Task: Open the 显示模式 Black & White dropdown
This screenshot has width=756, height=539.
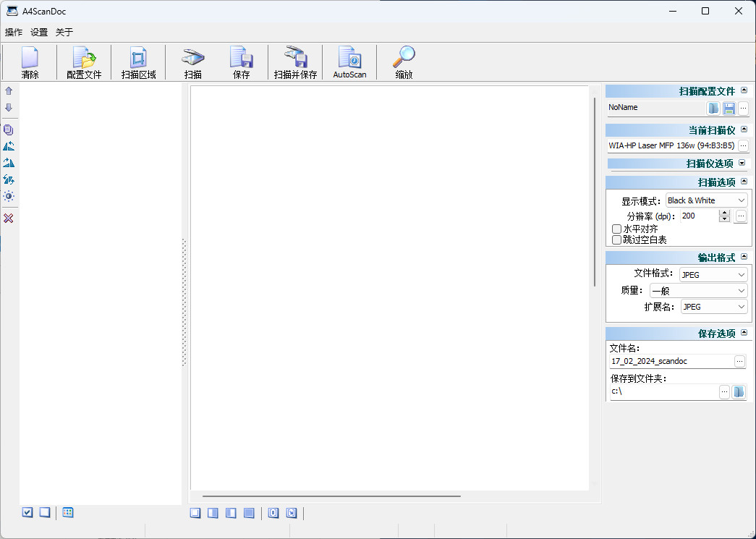Action: pos(706,200)
